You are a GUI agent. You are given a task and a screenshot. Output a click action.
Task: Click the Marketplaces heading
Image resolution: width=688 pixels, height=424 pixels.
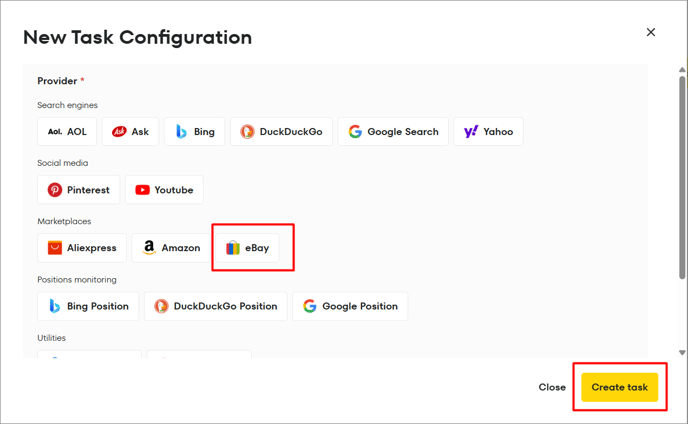64,221
